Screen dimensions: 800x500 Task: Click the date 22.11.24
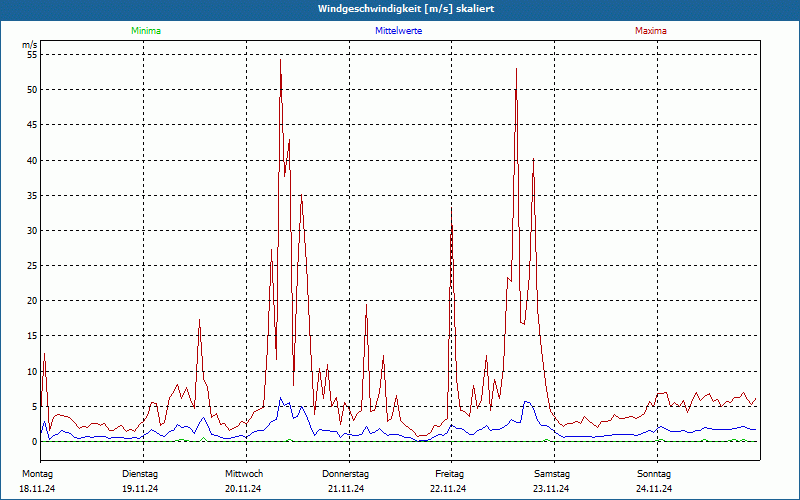(x=448, y=489)
